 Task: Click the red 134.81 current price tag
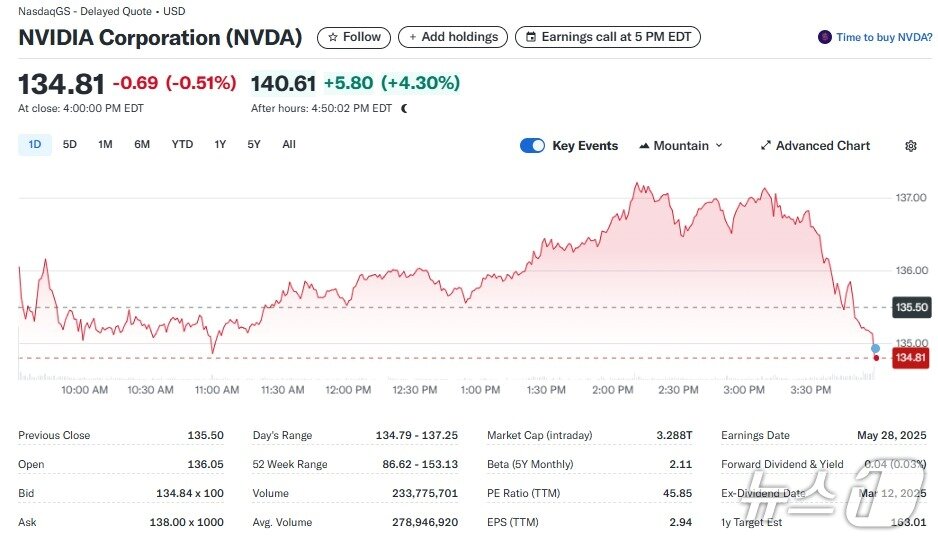click(x=910, y=358)
